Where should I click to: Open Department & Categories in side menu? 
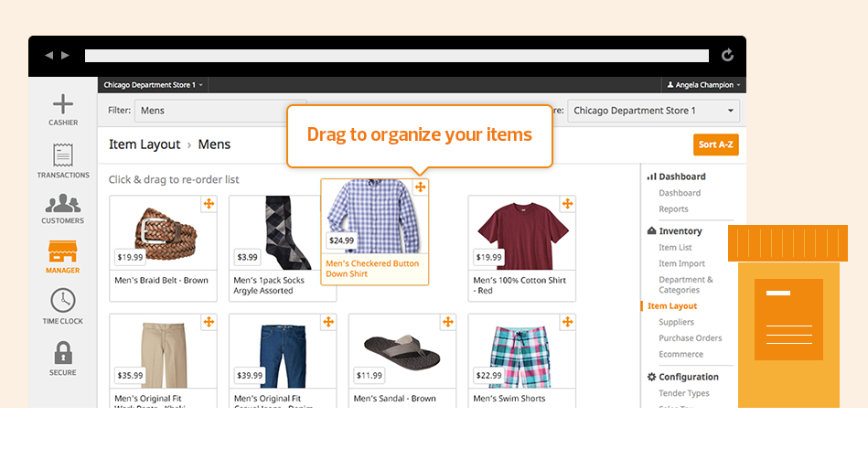(686, 284)
